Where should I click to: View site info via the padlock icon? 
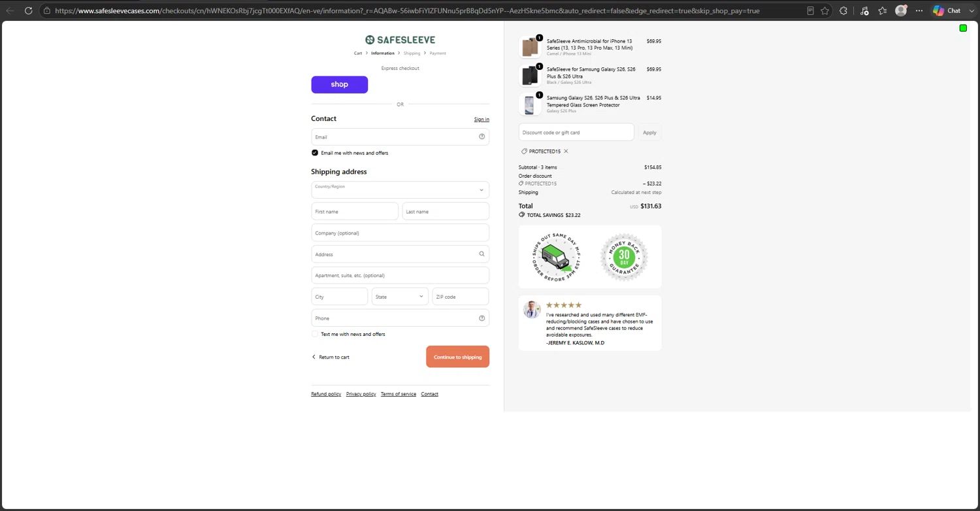[46, 10]
